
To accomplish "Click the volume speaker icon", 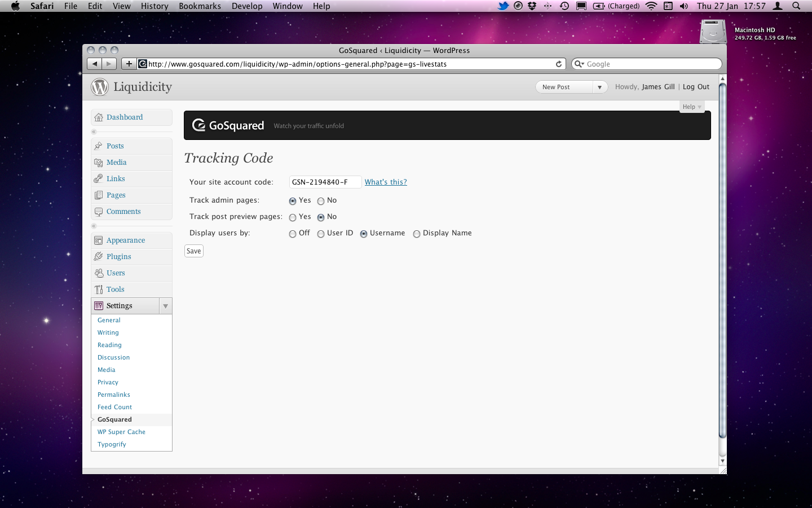I will [x=683, y=6].
